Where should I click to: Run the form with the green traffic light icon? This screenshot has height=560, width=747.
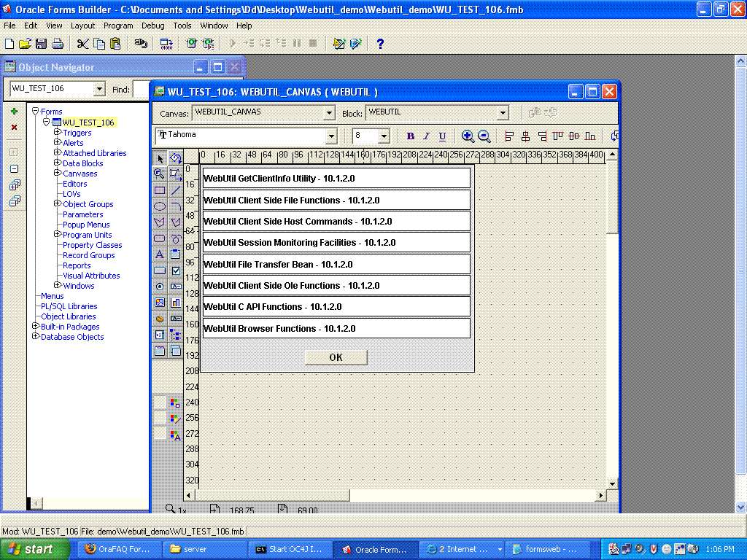[192, 44]
